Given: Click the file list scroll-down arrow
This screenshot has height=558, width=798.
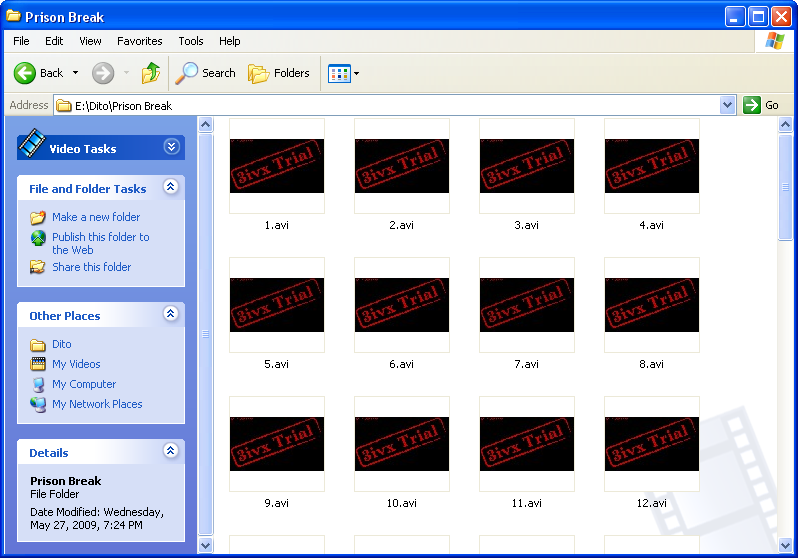Looking at the screenshot, I should point(786,545).
